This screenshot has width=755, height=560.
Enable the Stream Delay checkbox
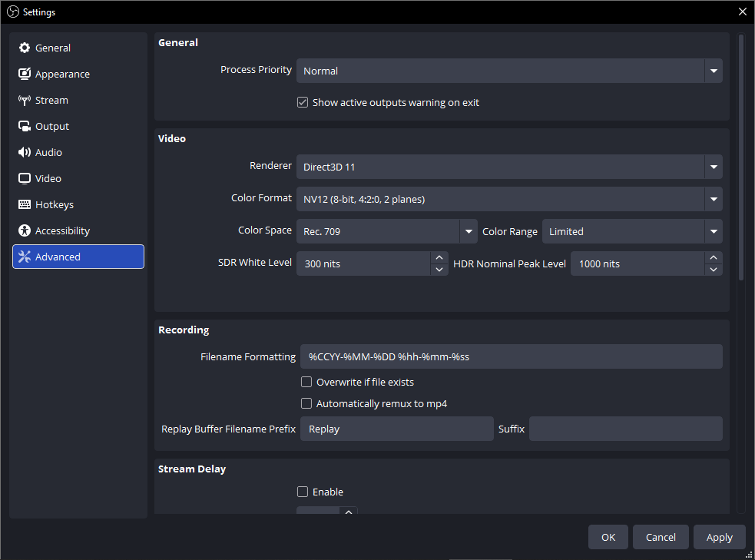(303, 492)
